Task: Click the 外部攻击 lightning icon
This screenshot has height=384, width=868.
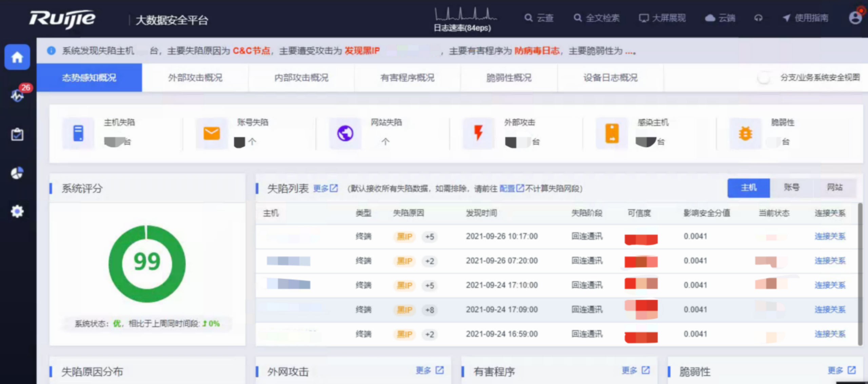Action: point(478,133)
